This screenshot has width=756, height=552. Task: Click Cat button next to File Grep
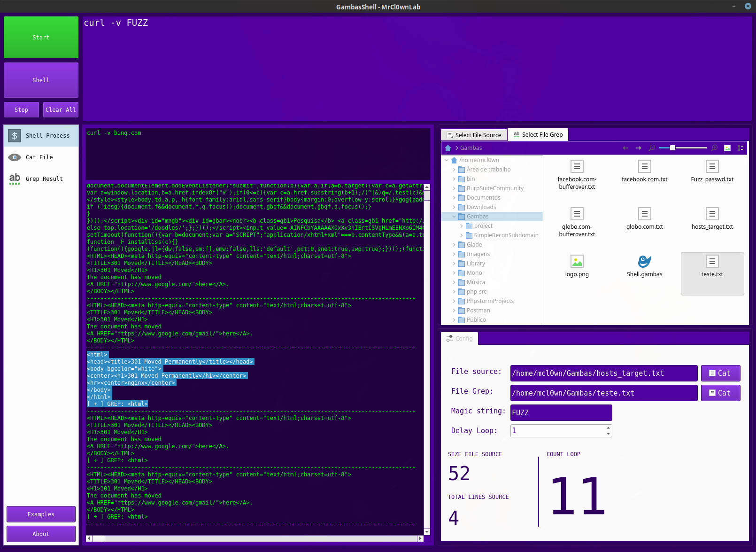coord(720,393)
